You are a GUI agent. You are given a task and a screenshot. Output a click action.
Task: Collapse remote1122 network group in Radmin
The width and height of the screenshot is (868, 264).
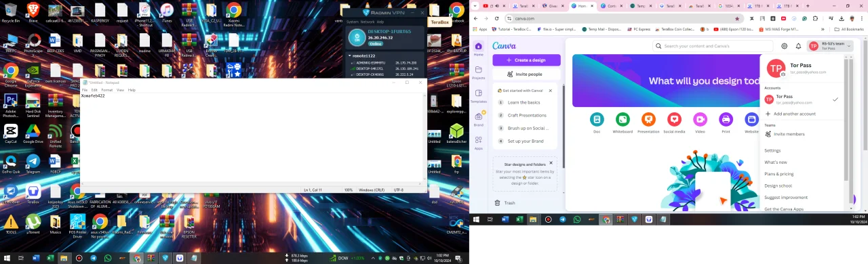[350, 56]
